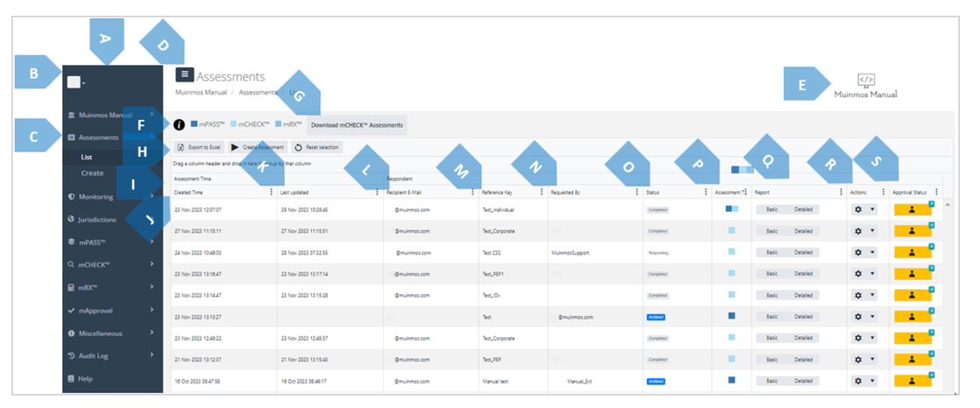The image size is (980, 408).
Task: Click the dark blue mPASS legend swatch
Action: coord(194,125)
